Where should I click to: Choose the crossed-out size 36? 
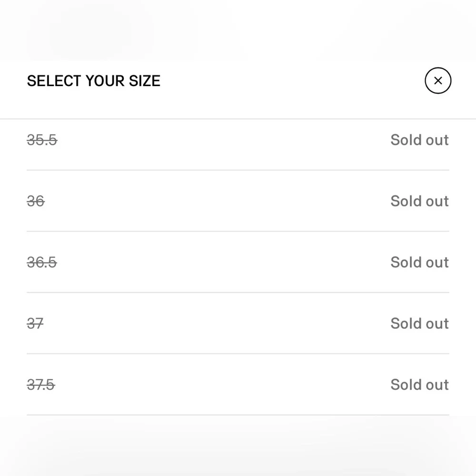(x=36, y=201)
